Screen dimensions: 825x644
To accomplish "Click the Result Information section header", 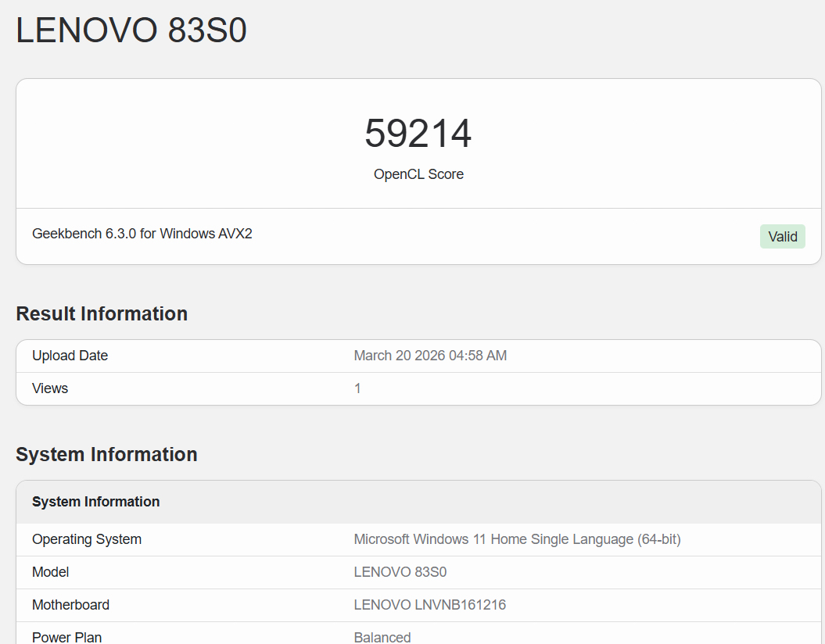I will point(101,313).
